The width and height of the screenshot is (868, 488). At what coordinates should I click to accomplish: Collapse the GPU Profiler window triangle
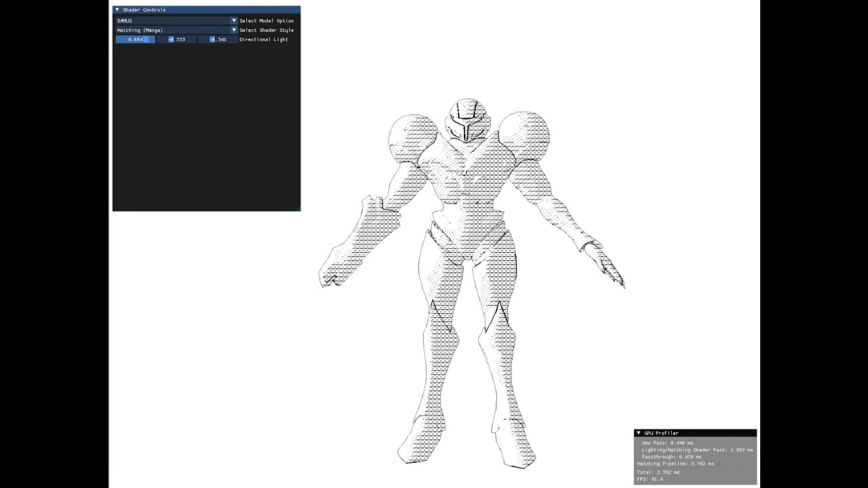pos(638,433)
